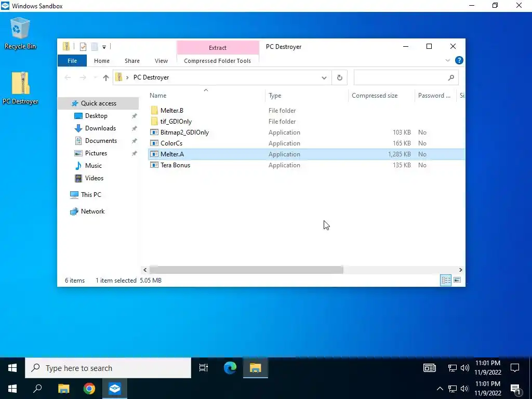Screen dimensions: 532x399
Task: Click Windows Sandbox on host taskbar
Action: coord(115,389)
